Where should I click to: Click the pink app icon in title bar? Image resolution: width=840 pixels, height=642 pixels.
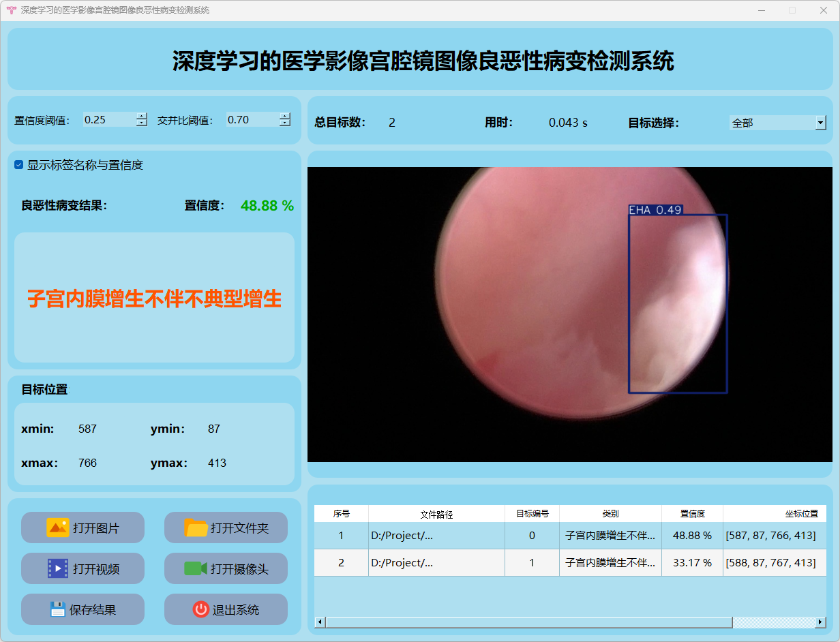[x=11, y=10]
